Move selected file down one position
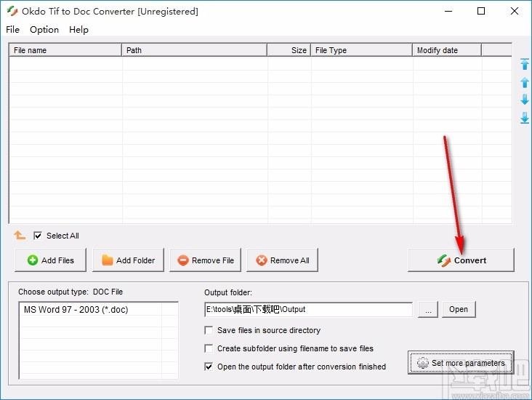532x400 pixels. click(525, 100)
